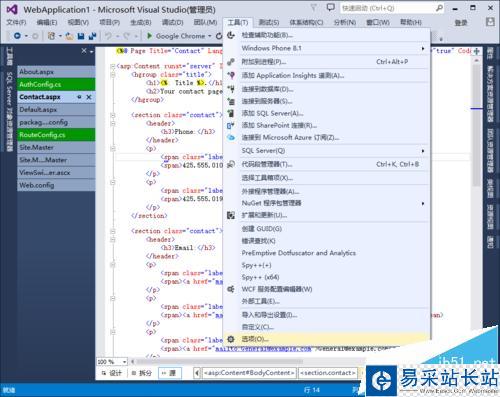Image resolution: width=500 pixels, height=397 pixels.
Task: Click the save all toolbar icon
Action: [x=92, y=36]
